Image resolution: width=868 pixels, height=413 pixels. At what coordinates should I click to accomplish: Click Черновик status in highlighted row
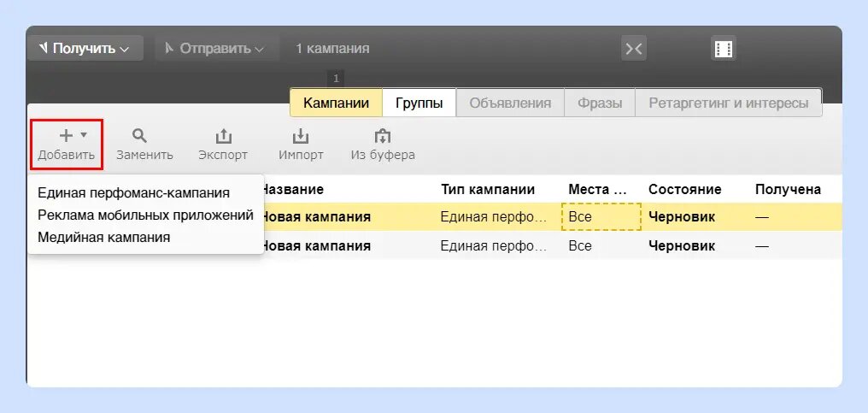[682, 216]
